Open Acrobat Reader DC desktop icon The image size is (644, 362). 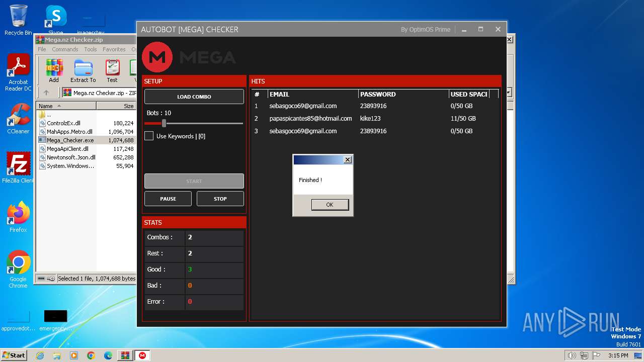[18, 73]
